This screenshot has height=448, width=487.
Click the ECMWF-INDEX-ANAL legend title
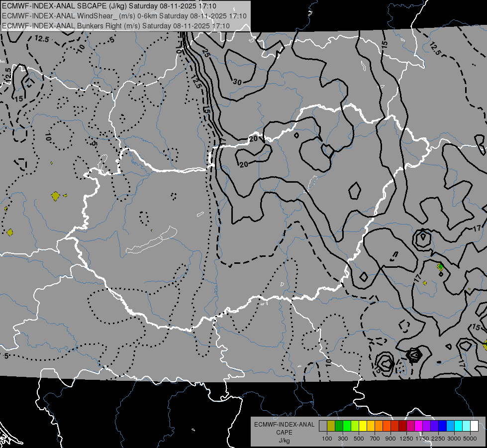point(284,425)
